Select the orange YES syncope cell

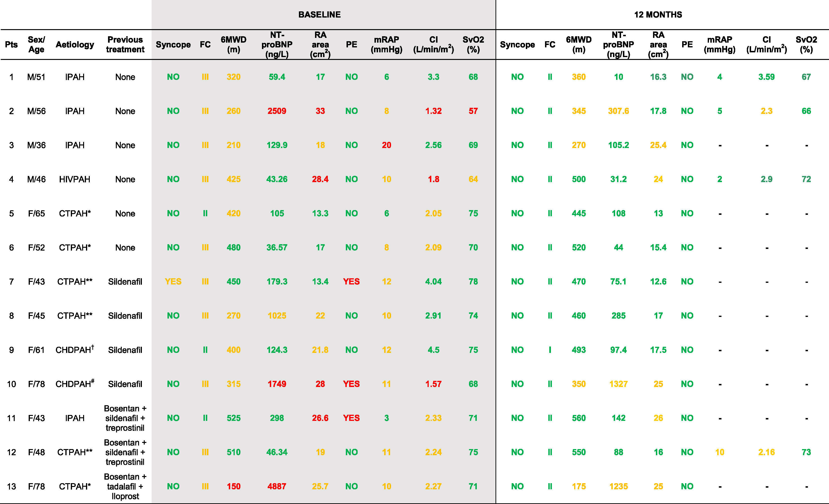tap(173, 282)
